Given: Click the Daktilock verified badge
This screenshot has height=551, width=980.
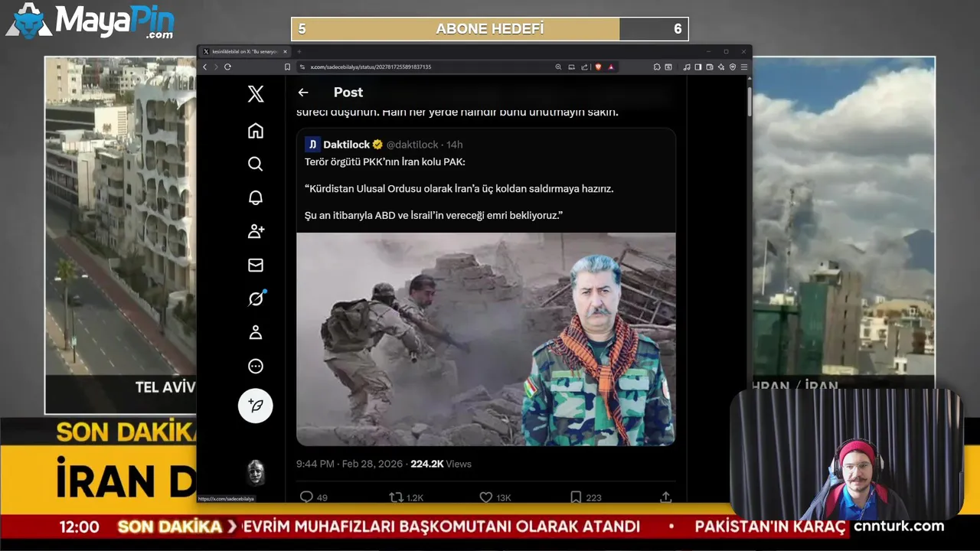Looking at the screenshot, I should coord(377,145).
